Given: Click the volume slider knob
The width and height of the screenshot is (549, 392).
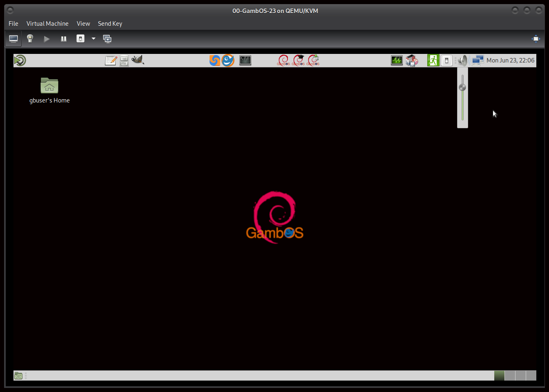Looking at the screenshot, I should 462,87.
